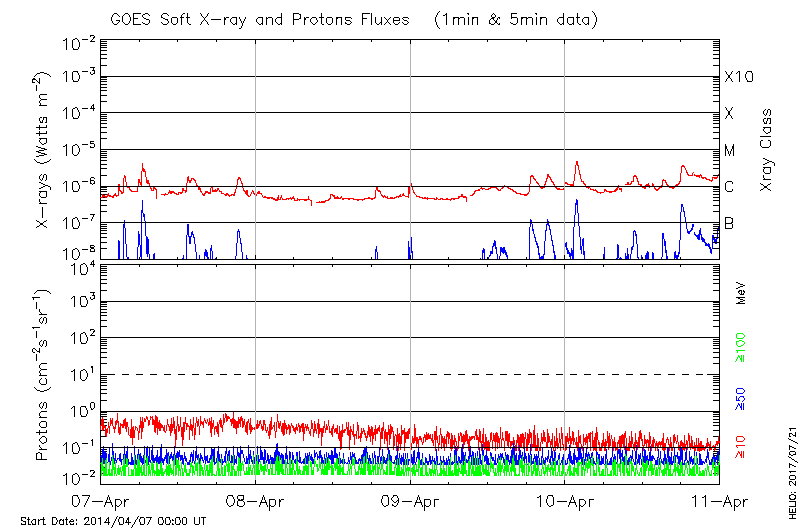
Task: Select the blue ≥50 MeV legend entry
Action: [x=742, y=398]
